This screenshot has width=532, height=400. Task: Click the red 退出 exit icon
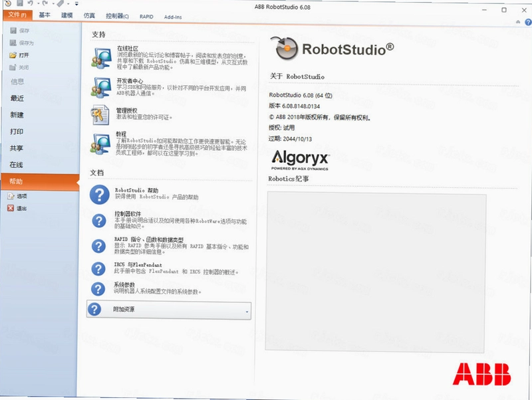pyautogui.click(x=11, y=208)
